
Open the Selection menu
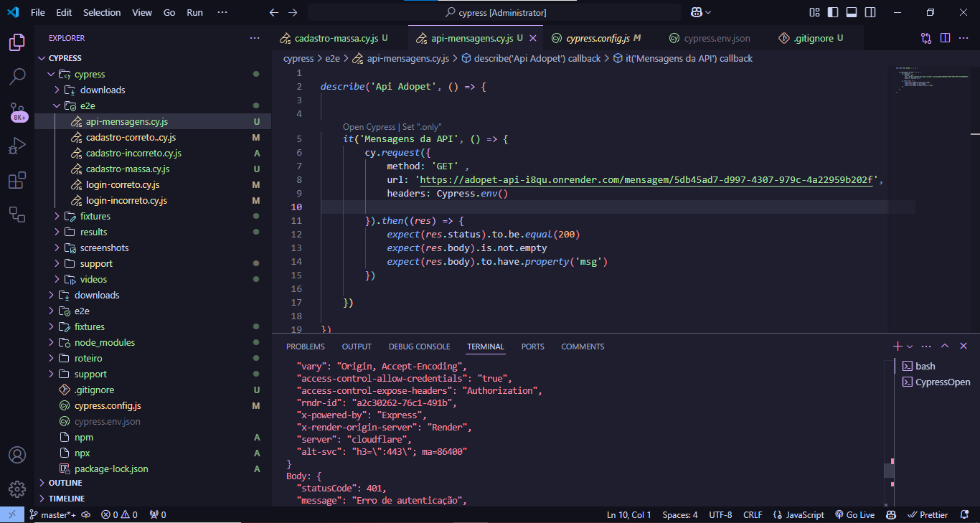102,12
